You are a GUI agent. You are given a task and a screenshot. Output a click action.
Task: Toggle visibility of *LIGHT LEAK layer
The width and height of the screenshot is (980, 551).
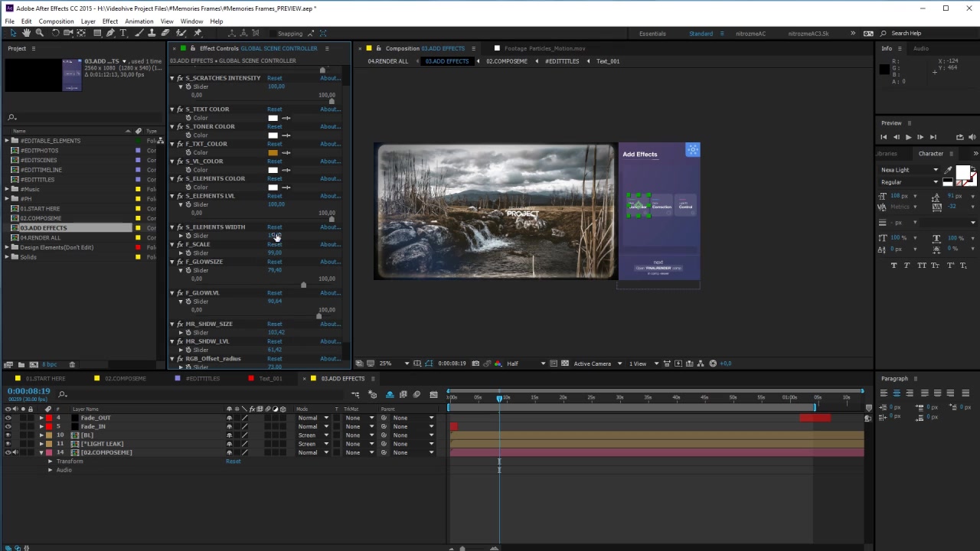pos(8,444)
